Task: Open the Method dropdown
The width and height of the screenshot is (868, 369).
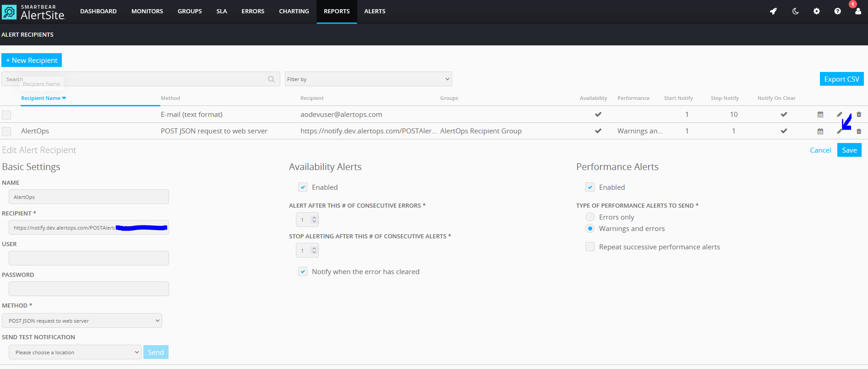Action: (82, 320)
